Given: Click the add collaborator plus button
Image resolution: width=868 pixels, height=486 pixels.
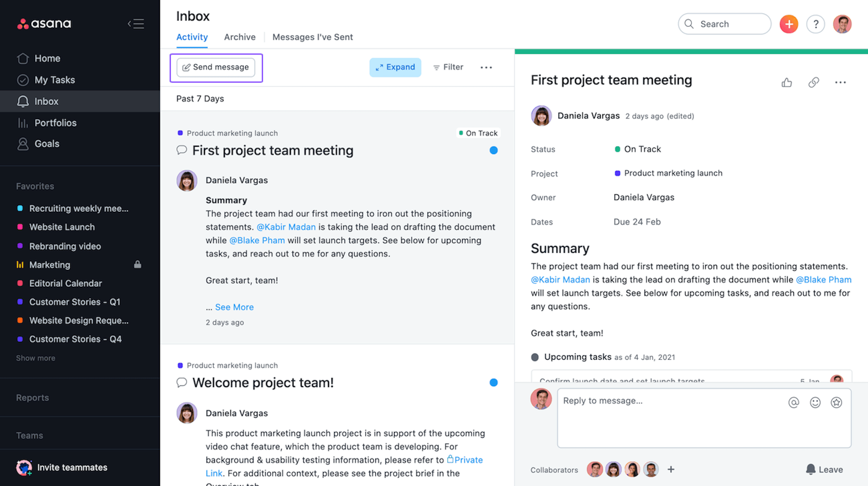Looking at the screenshot, I should 671,470.
